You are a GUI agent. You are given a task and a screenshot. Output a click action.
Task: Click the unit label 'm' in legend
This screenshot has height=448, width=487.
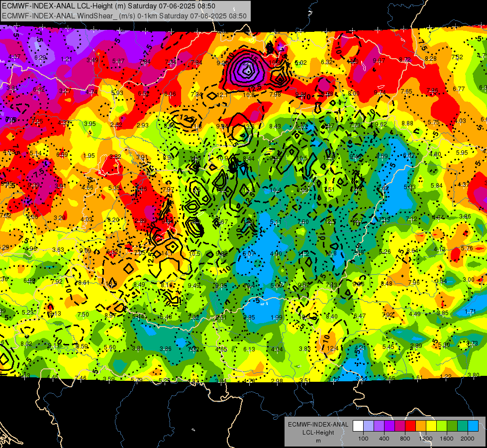click(x=318, y=441)
